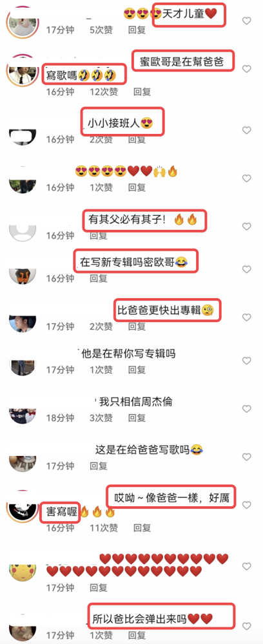Like the 小小接班人 comment
This screenshot has width=263, height=644.
coord(246,131)
